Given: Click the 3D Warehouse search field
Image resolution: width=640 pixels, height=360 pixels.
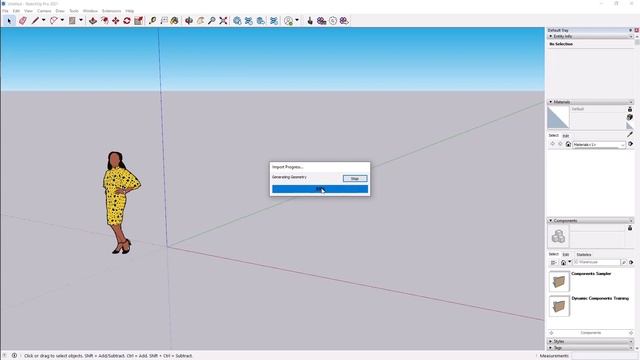Looking at the screenshot, I should point(596,262).
